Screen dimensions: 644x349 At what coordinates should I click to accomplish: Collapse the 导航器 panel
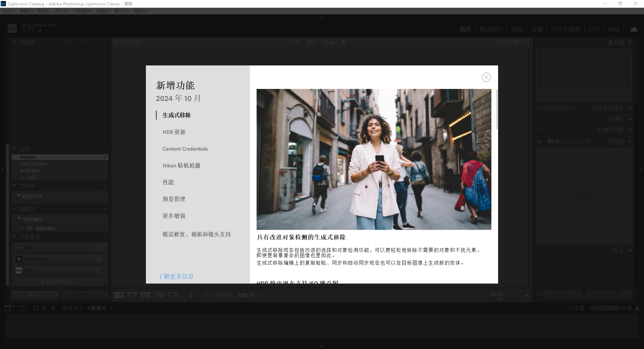14,42
